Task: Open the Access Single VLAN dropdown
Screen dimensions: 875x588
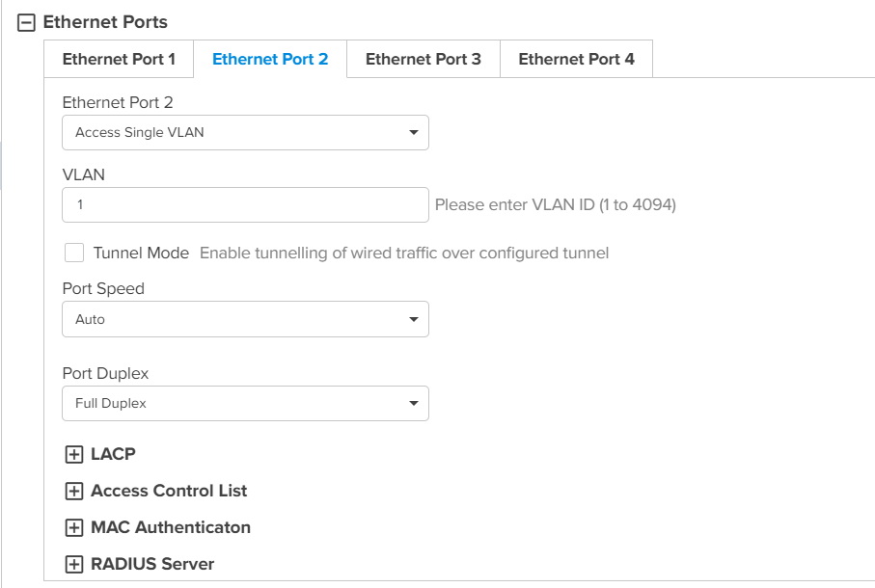Action: (245, 133)
